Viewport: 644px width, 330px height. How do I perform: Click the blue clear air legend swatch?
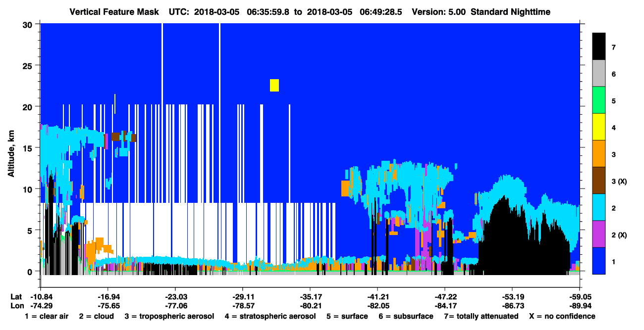[x=599, y=260]
